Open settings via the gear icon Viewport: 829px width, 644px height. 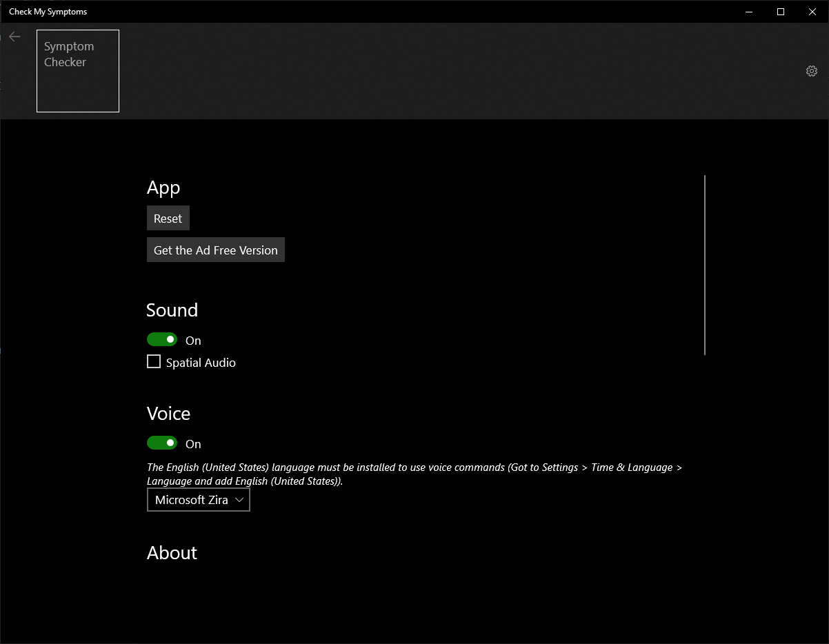pyautogui.click(x=812, y=71)
